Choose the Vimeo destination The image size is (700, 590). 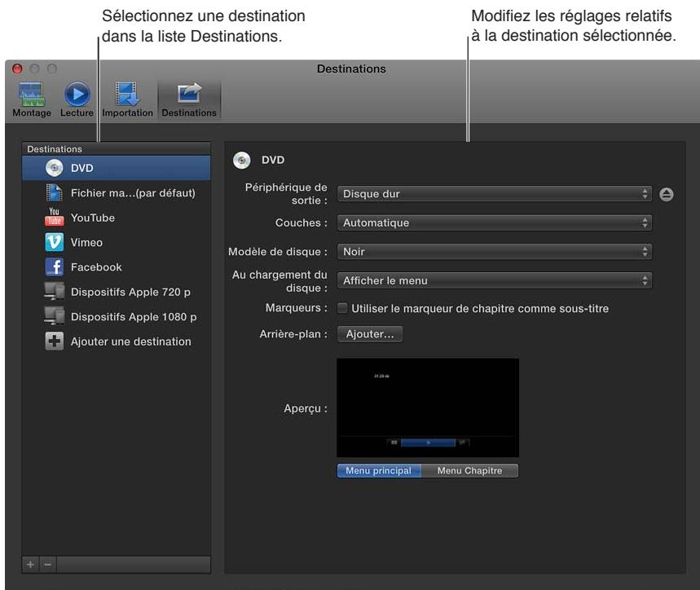(x=116, y=242)
